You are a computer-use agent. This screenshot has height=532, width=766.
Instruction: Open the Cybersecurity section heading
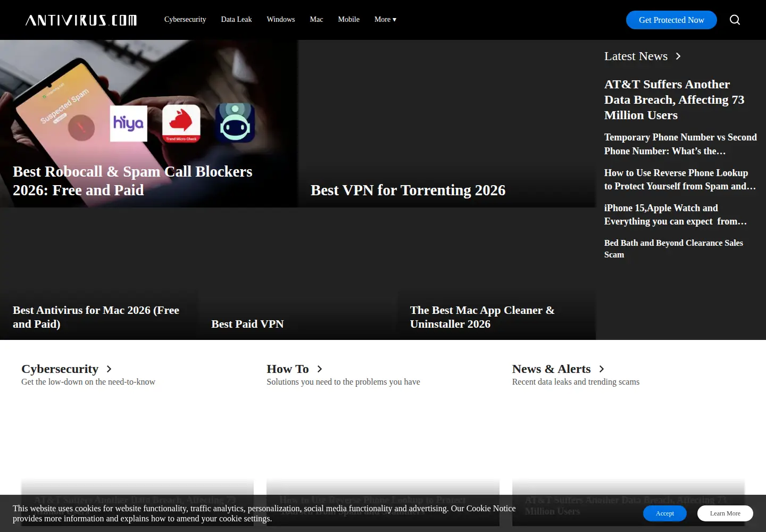pyautogui.click(x=60, y=369)
